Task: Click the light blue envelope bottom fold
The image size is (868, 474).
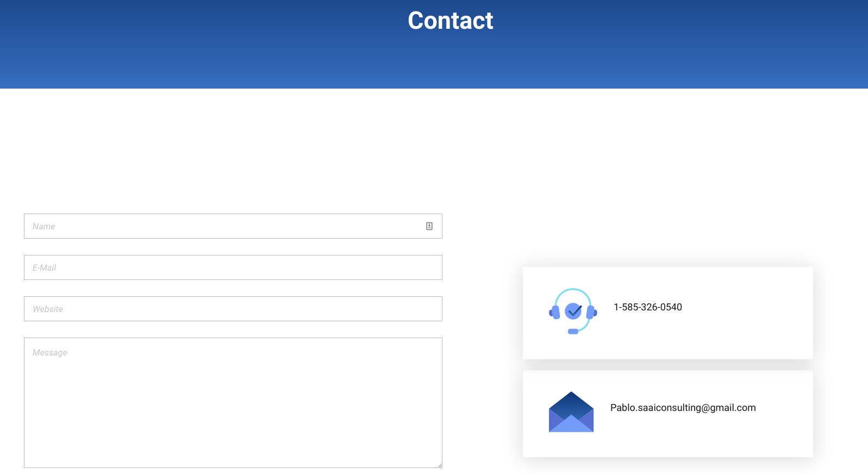Action: [x=571, y=426]
